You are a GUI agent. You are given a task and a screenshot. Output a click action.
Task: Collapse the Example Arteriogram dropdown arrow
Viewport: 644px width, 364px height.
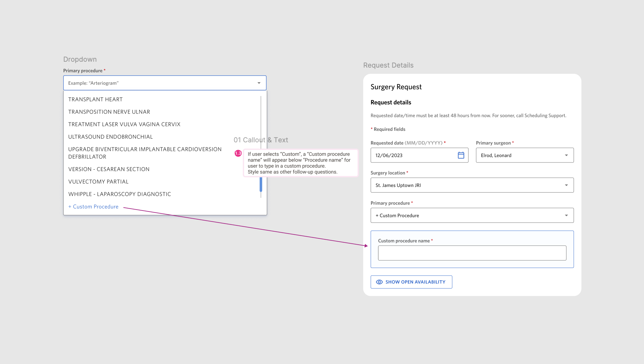[259, 83]
